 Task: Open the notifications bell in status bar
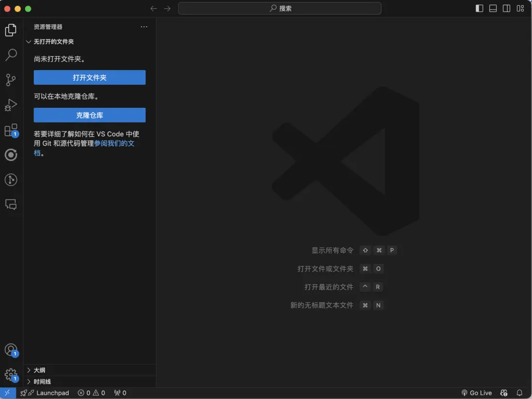point(519,393)
